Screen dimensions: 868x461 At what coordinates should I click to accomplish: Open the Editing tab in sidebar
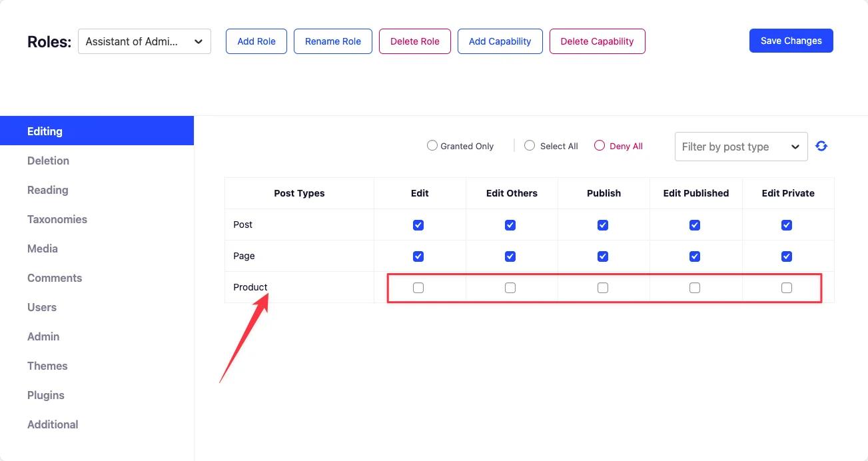(97, 131)
